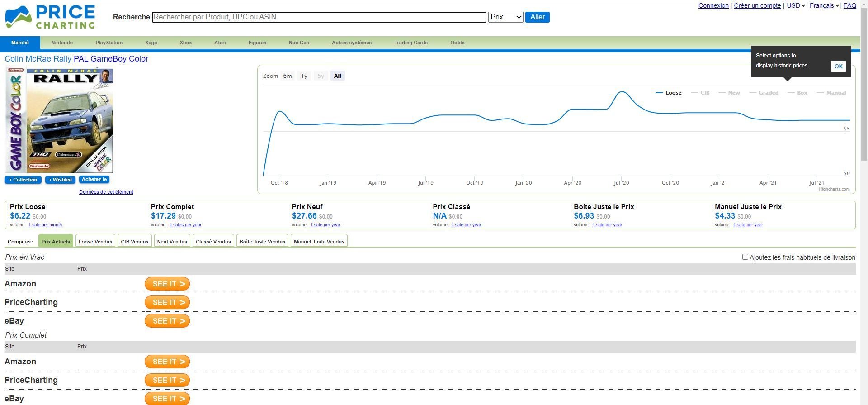Dismiss the tooltip with OK
The width and height of the screenshot is (868, 405).
pos(838,66)
